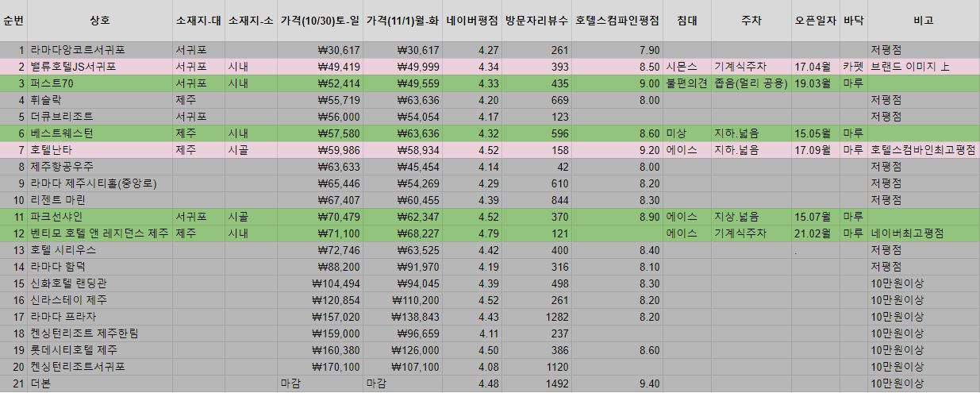This screenshot has height=393, width=980.
Task: Click the 불편의견 bed cell
Action: click(x=687, y=83)
